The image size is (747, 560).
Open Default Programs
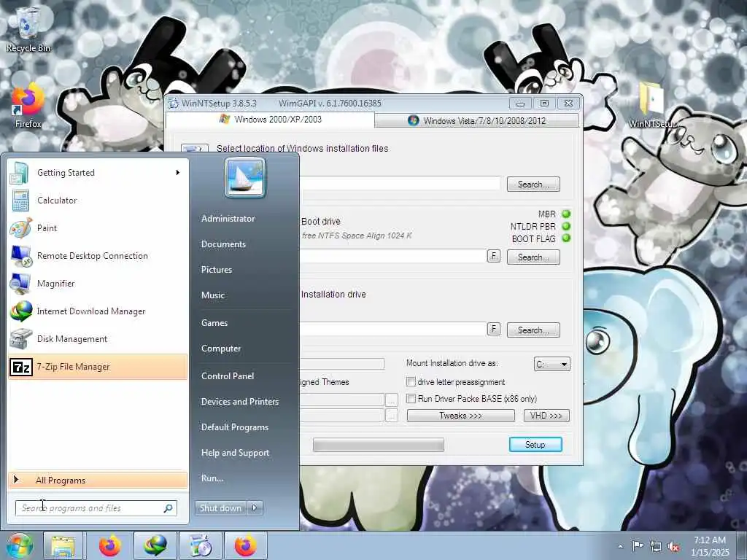coord(235,427)
